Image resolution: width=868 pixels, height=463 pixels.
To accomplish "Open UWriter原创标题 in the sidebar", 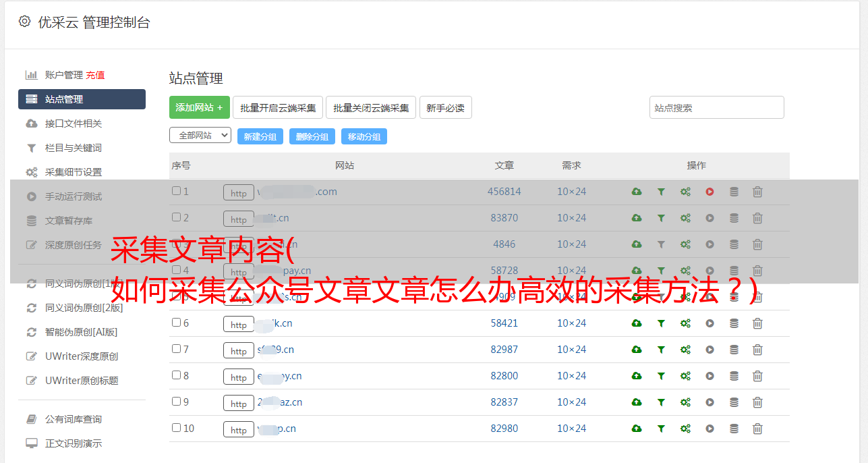I will tap(82, 381).
